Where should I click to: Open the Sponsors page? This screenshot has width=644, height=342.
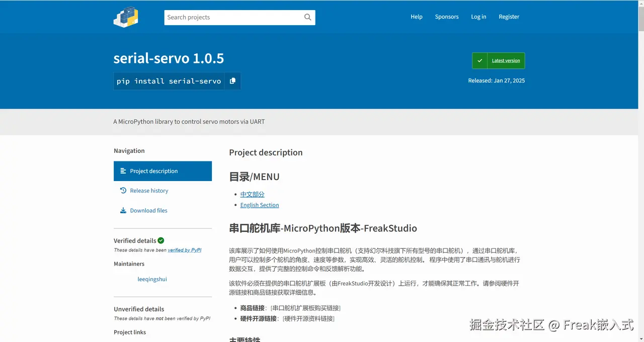tap(447, 17)
